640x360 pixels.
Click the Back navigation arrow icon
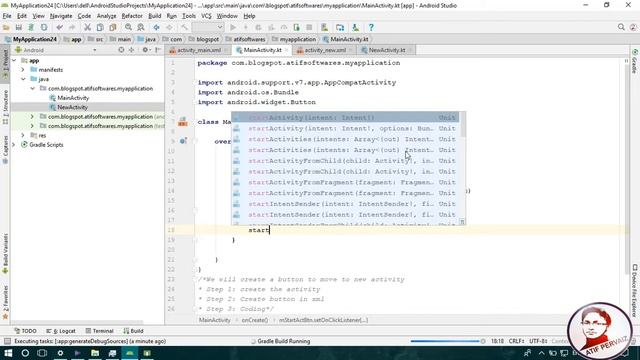point(156,27)
